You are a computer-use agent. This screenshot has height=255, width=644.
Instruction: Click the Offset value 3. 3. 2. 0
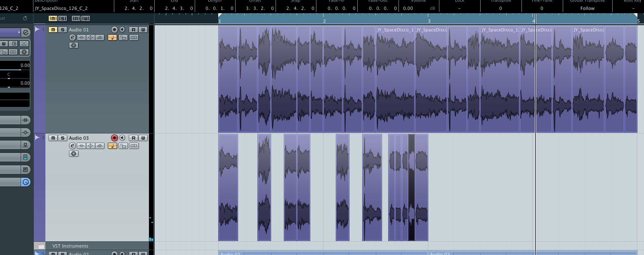coord(259,8)
